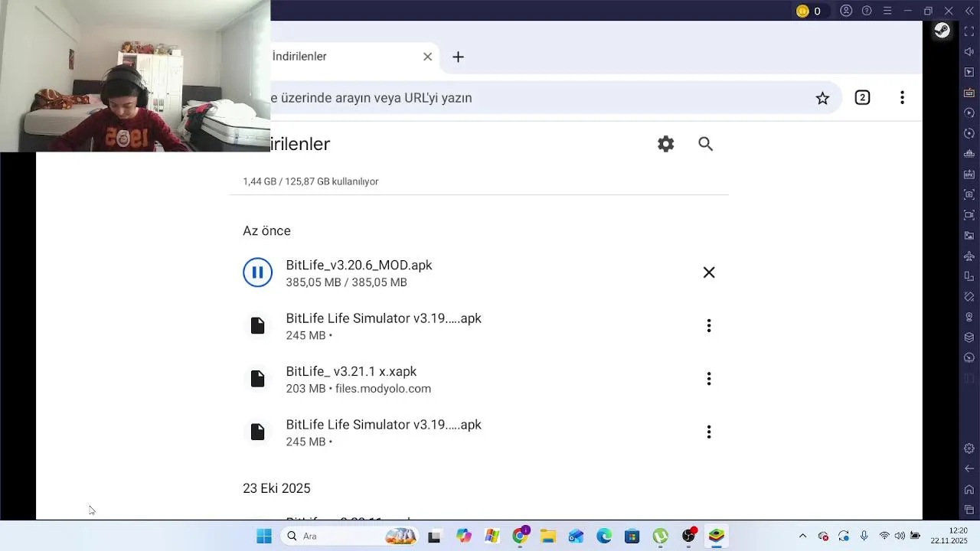This screenshot has height=551, width=980.
Task: Open Microsoft Edge from taskbar
Action: click(x=604, y=536)
